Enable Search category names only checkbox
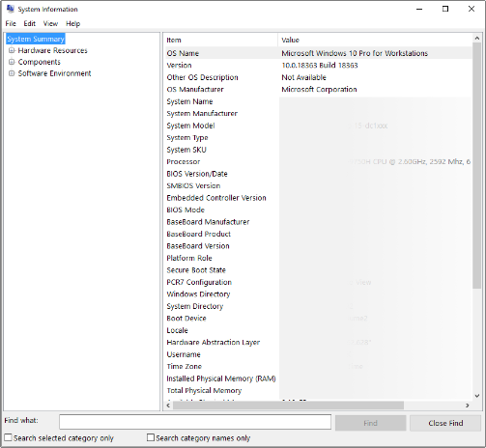 [151, 437]
